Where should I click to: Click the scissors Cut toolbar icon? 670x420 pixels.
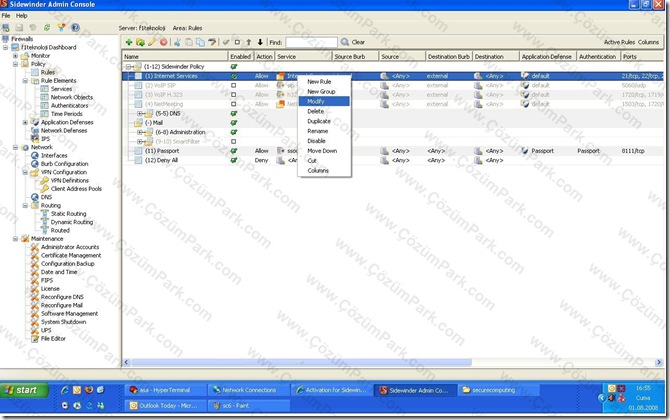pyautogui.click(x=177, y=42)
